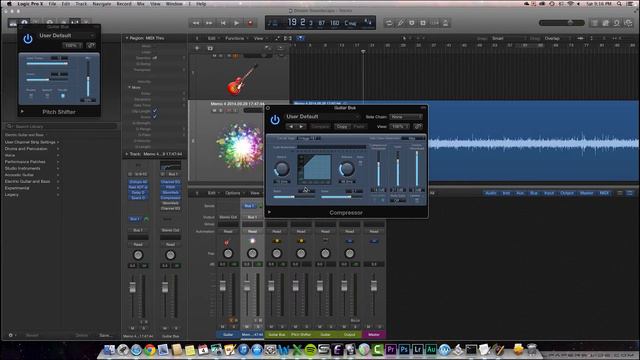Click the duplicate track icon in track header

coord(210,48)
